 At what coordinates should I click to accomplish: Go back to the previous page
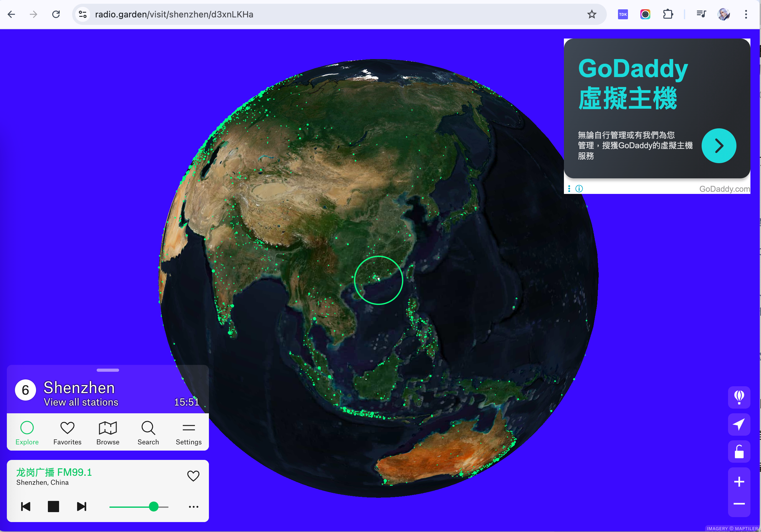(12, 14)
